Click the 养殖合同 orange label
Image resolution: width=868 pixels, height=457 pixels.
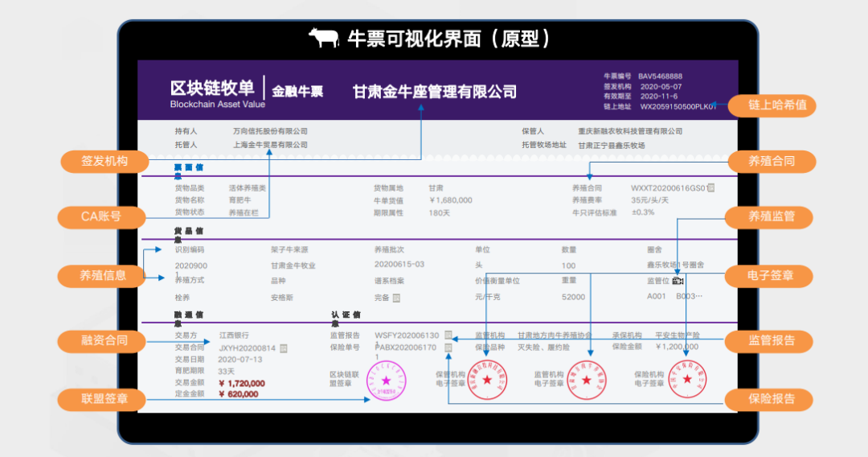point(772,161)
